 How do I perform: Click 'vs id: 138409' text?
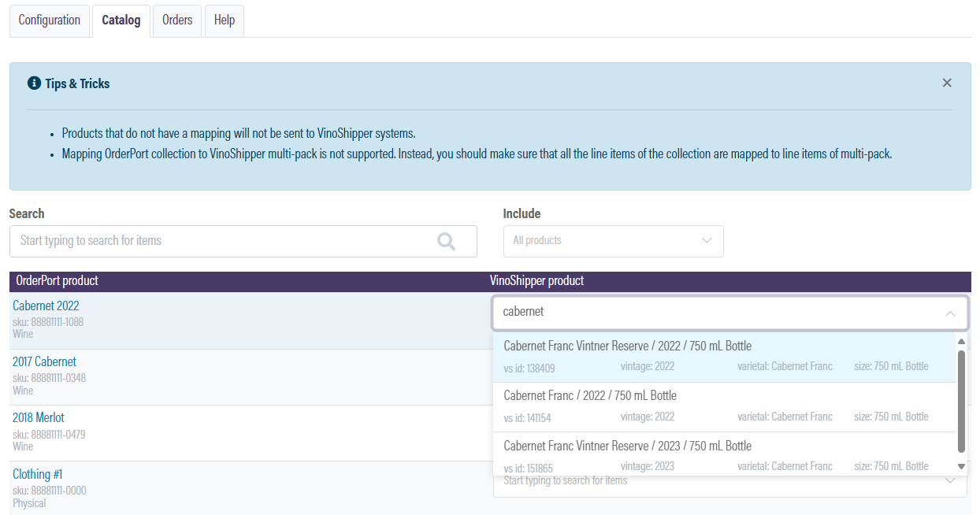point(529,367)
